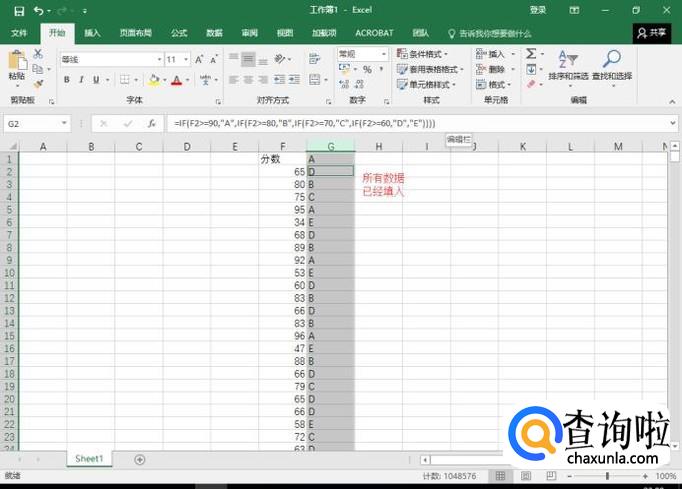Open Sort and Filter icon

pyautogui.click(x=568, y=59)
